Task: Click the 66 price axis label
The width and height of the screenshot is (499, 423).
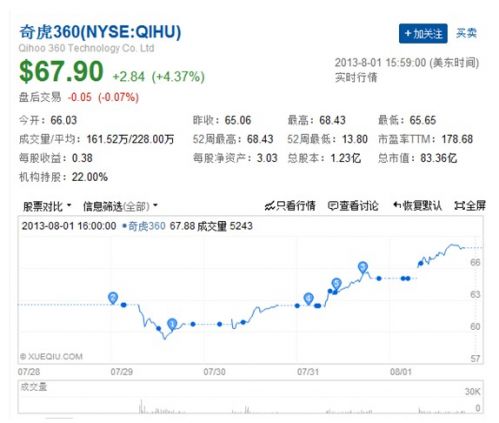Action: tap(475, 262)
